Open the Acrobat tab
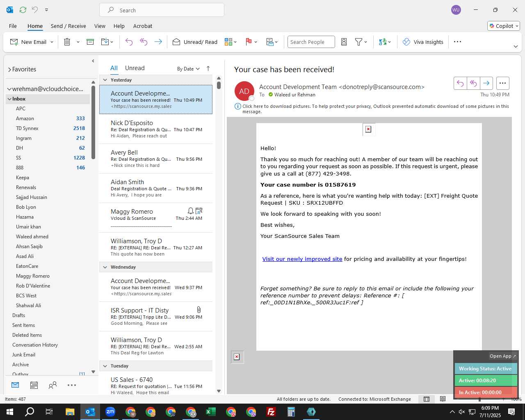Viewport: 525px width, 420px height. [143, 26]
